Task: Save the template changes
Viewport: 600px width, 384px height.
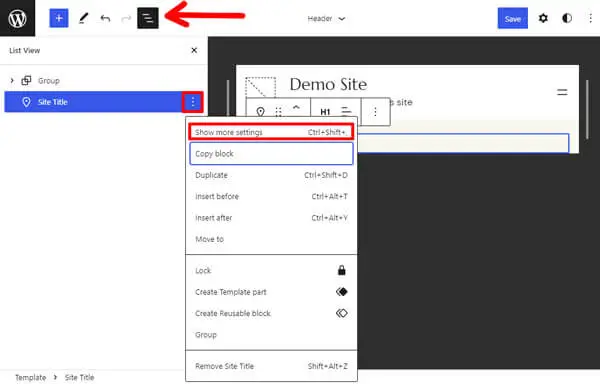Action: 512,18
